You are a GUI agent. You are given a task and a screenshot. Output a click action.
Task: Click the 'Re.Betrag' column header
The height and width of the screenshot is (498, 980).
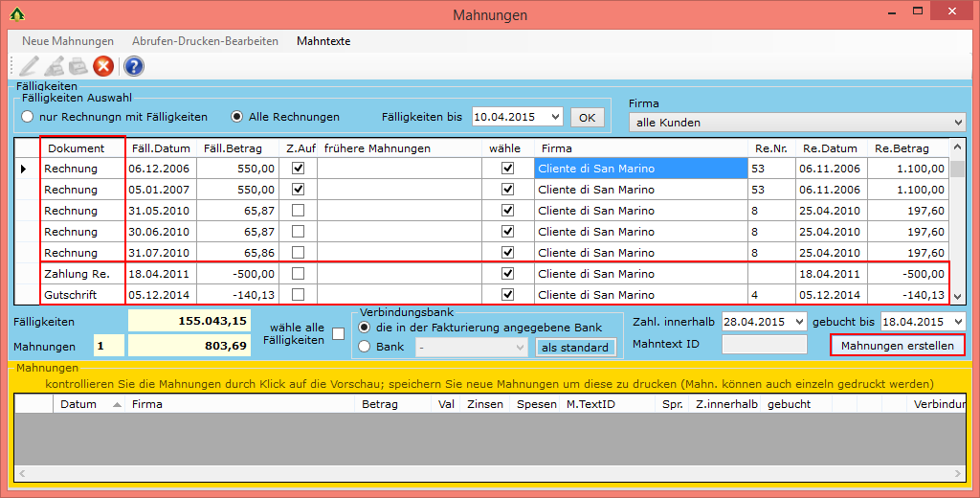pyautogui.click(x=907, y=148)
